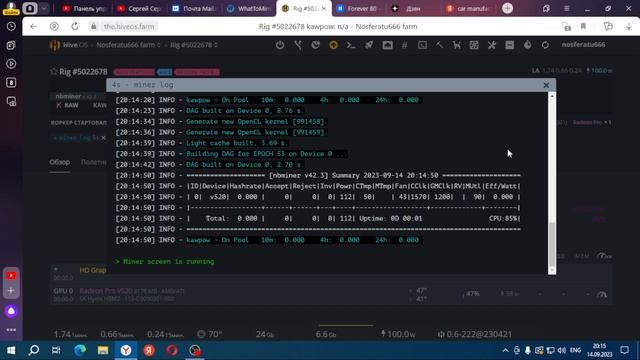
Task: Switch to the Forever 80 browser tab
Action: 358,8
